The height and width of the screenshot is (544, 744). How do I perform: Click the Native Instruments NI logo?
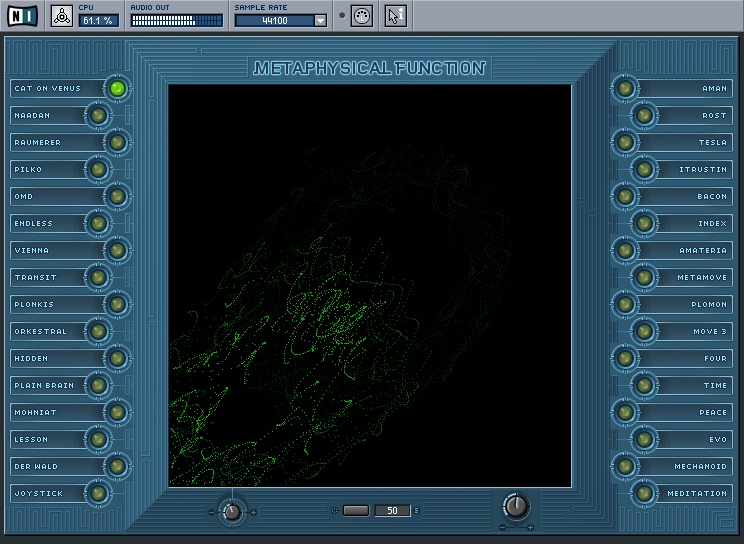tap(22, 16)
